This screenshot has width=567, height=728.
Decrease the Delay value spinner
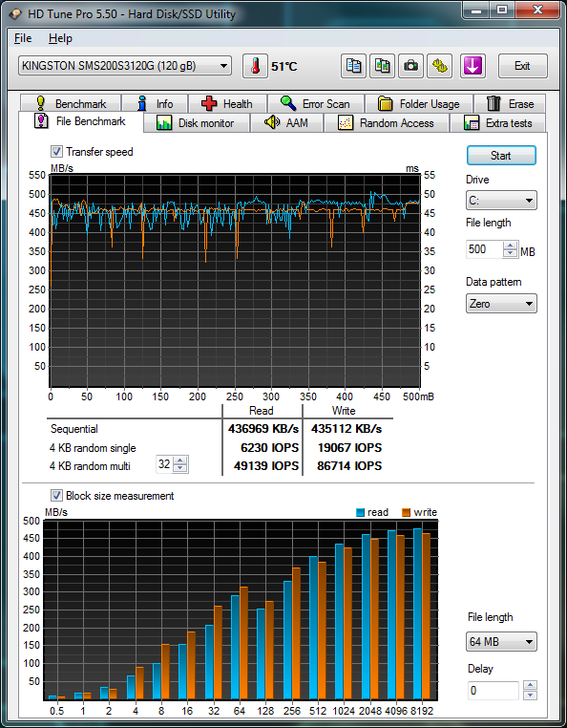coord(530,695)
